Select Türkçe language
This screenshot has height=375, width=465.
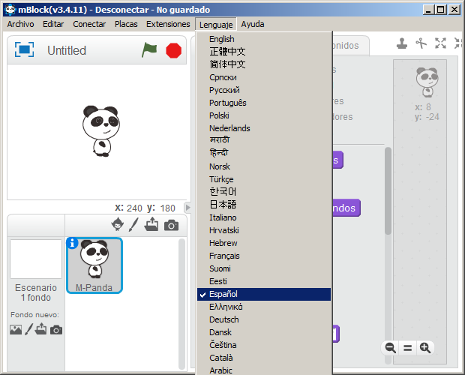coord(264,179)
